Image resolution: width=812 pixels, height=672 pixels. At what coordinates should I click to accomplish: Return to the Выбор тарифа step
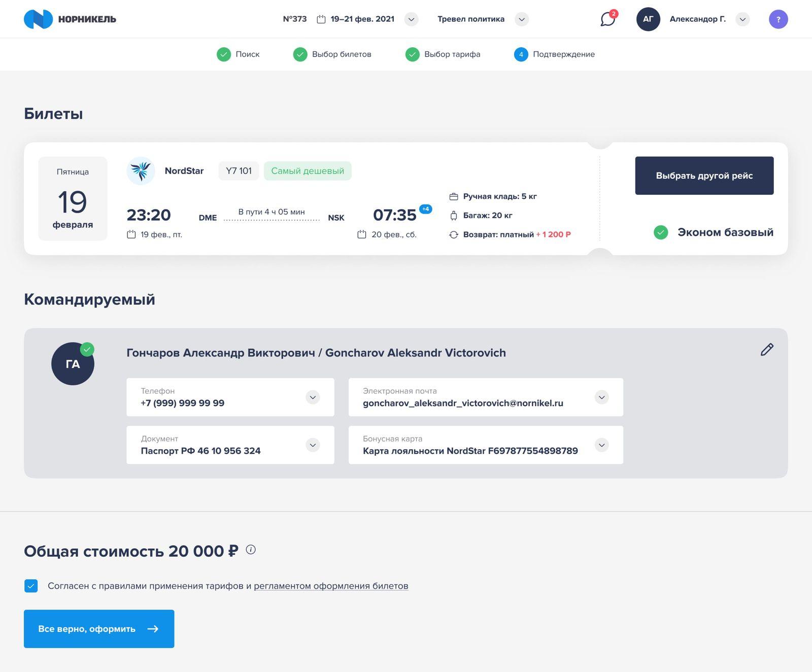[443, 54]
